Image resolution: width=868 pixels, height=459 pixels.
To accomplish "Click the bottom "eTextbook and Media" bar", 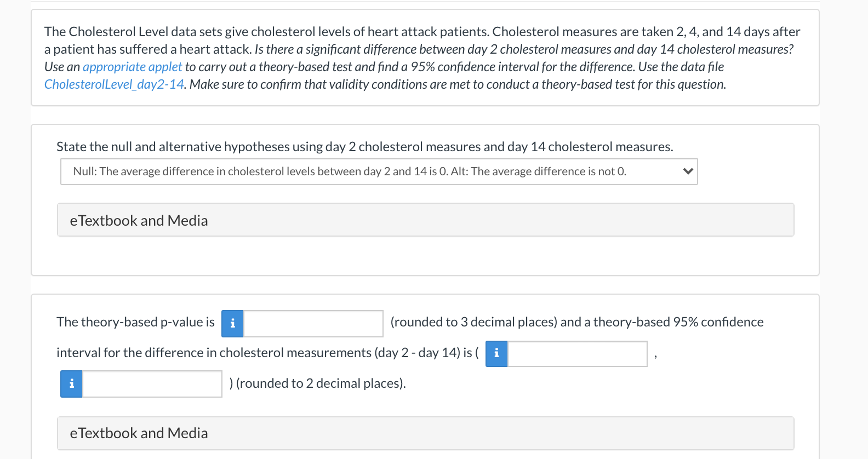I will click(426, 433).
